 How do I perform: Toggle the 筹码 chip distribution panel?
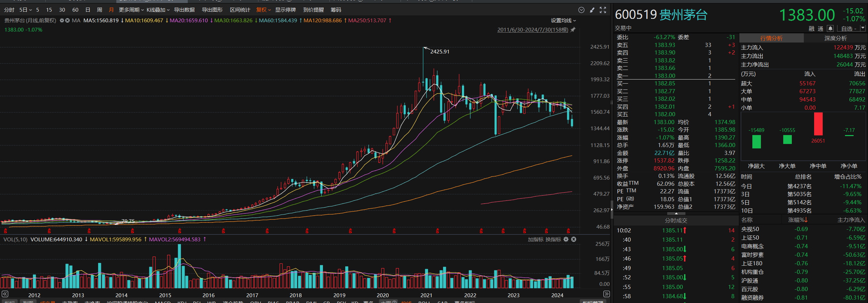pos(336,10)
